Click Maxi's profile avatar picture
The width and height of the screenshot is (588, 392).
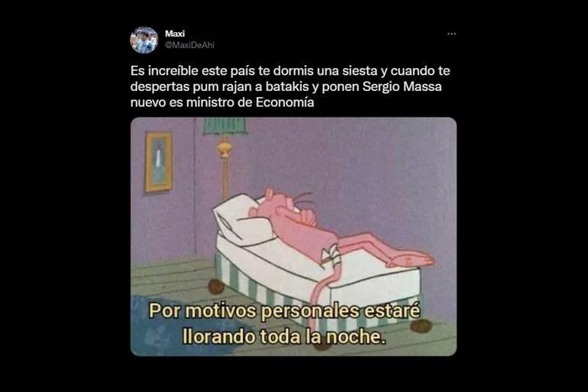(144, 40)
